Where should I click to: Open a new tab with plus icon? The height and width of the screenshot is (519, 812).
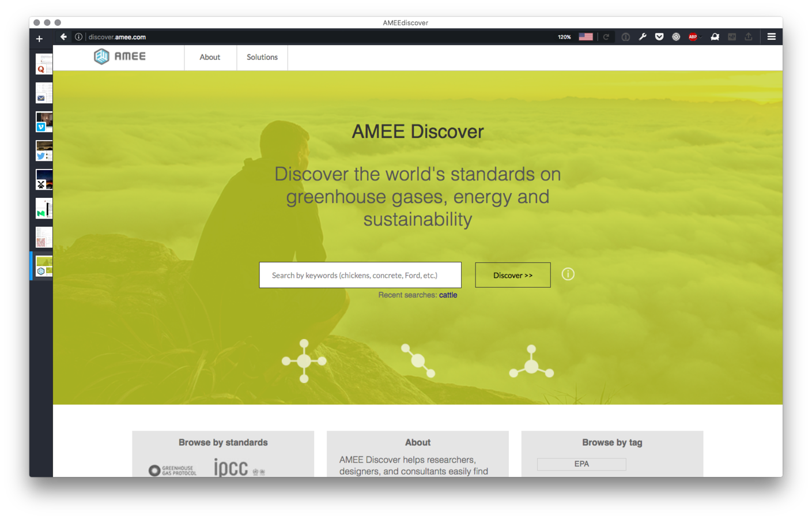click(39, 39)
